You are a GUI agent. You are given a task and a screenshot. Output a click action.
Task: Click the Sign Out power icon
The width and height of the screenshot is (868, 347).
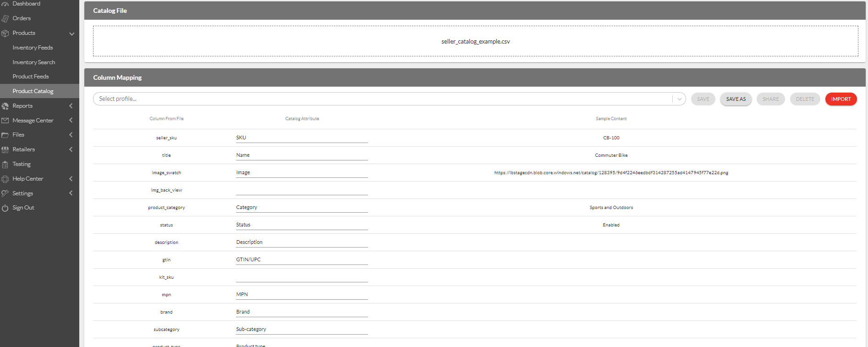[x=5, y=208]
